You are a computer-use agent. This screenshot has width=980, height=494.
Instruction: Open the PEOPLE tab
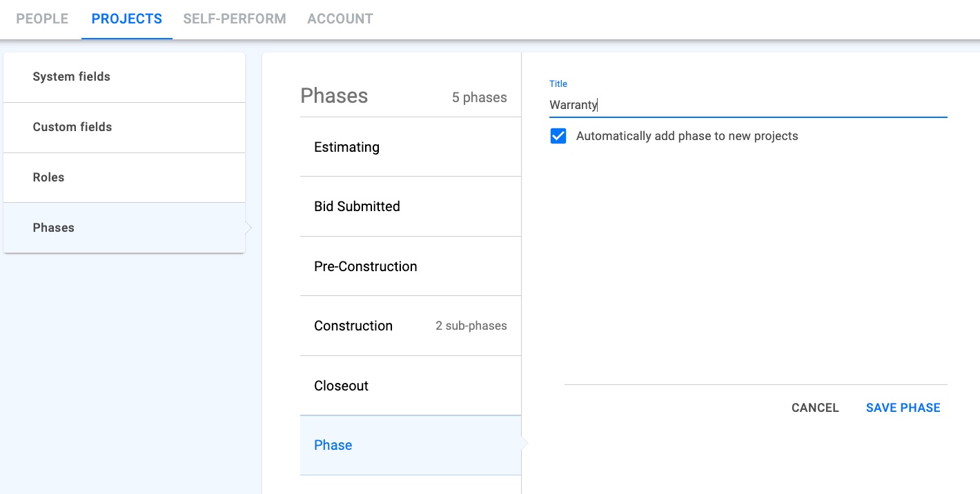point(42,19)
